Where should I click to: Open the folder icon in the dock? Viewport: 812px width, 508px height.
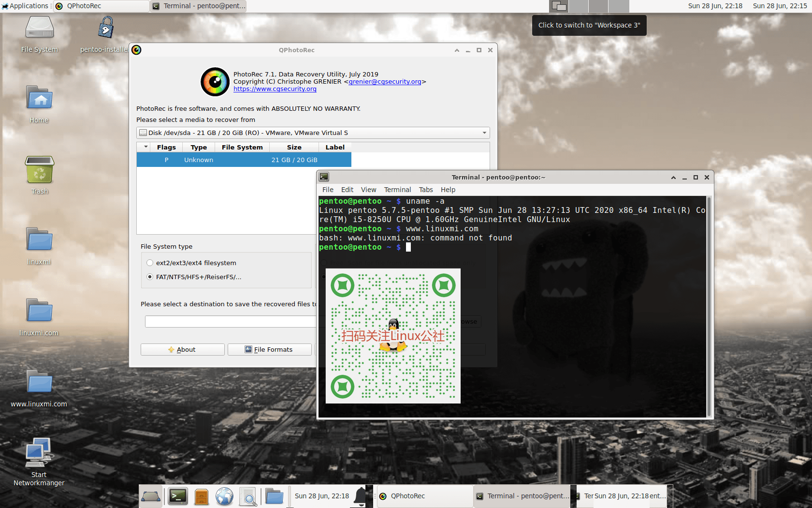point(274,496)
